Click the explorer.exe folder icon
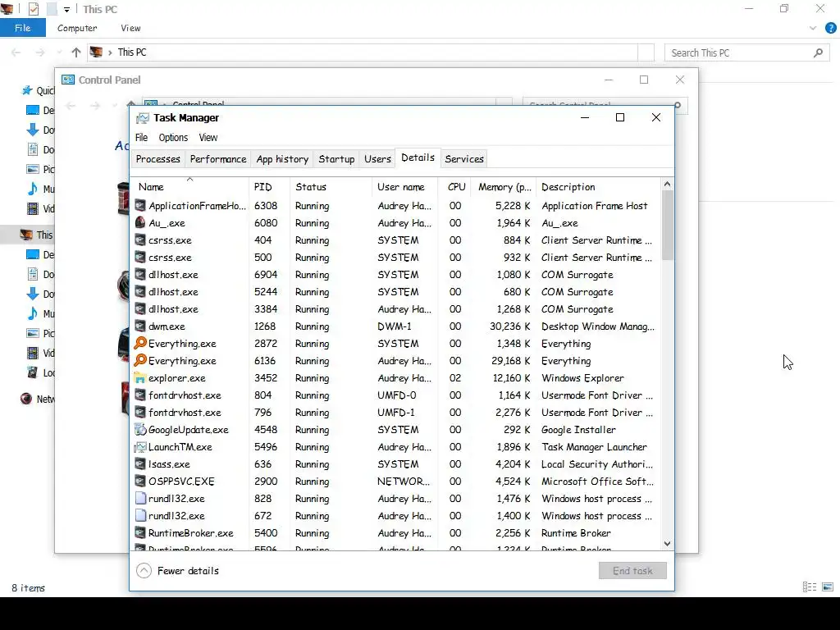 coord(139,377)
